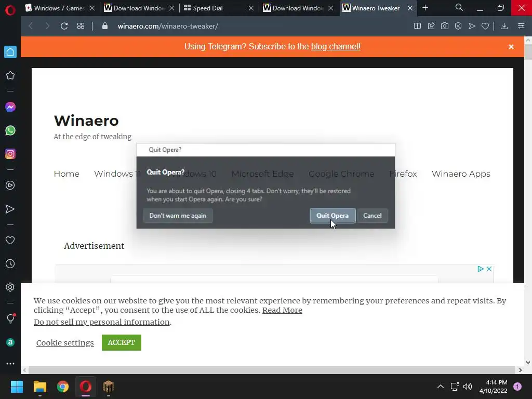Open Facebook Messenger in sidebar
Viewport: 532px width, 399px height.
coord(10,107)
